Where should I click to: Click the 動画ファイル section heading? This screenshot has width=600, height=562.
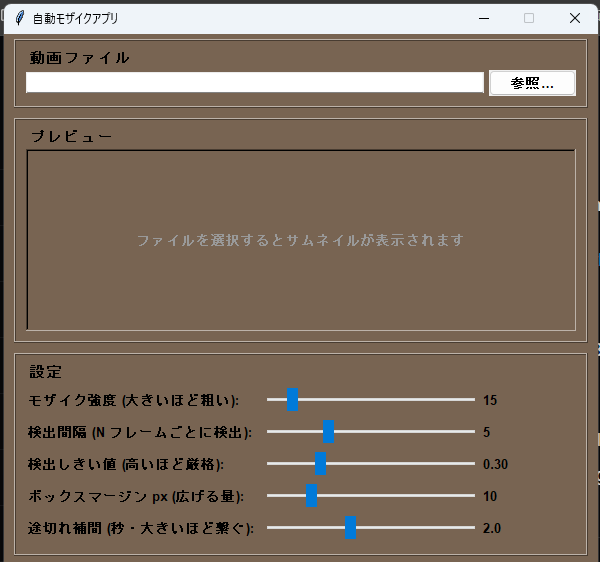pos(79,58)
